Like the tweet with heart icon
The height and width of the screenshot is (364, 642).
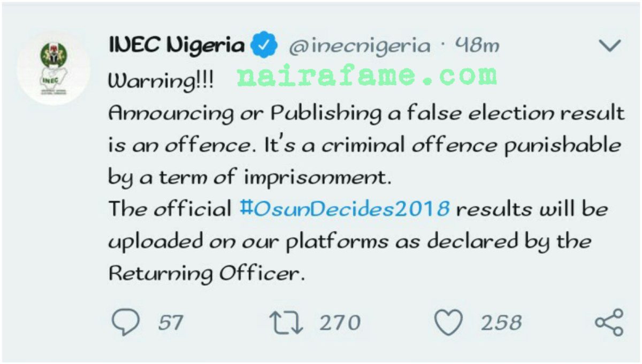tap(448, 323)
